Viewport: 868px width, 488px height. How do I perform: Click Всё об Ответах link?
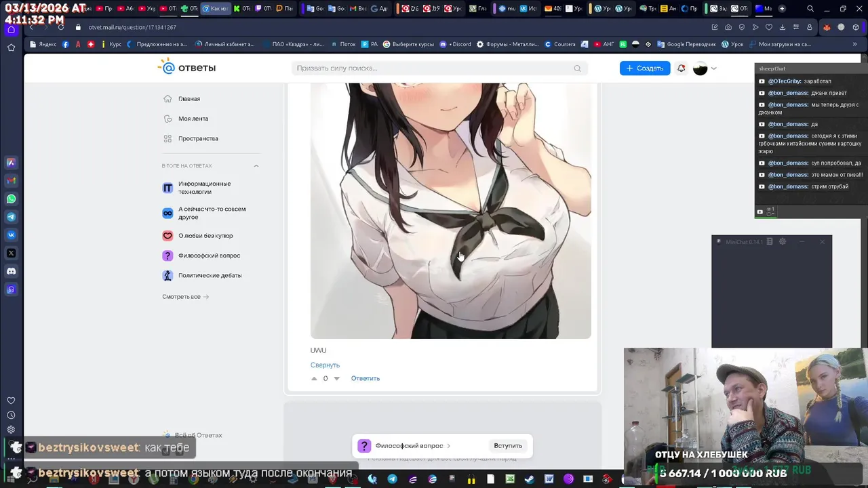(198, 435)
